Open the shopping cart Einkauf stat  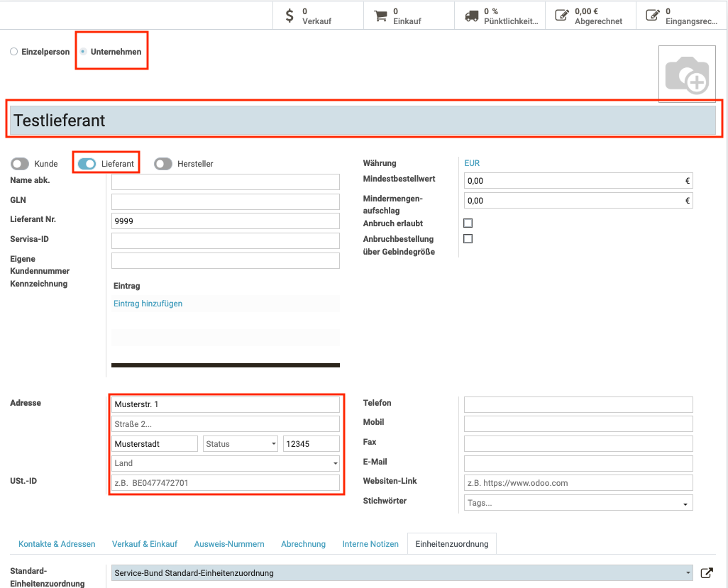pos(380,16)
